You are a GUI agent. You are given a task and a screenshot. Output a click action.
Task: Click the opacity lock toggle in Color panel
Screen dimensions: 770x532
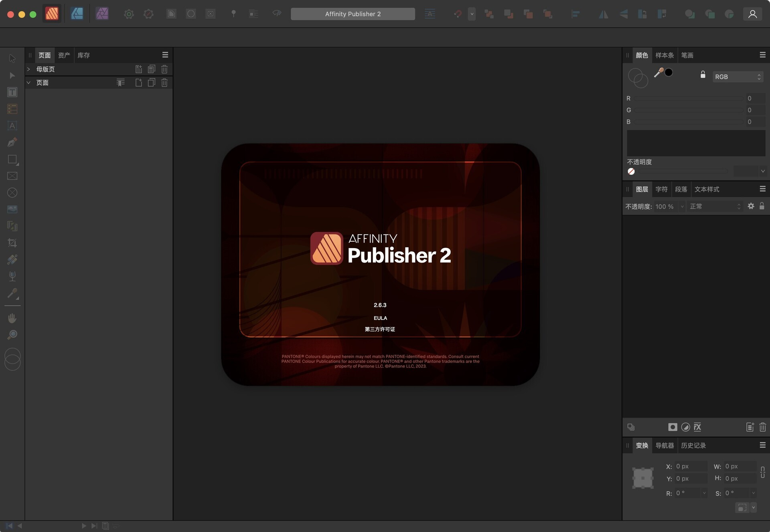pos(703,74)
